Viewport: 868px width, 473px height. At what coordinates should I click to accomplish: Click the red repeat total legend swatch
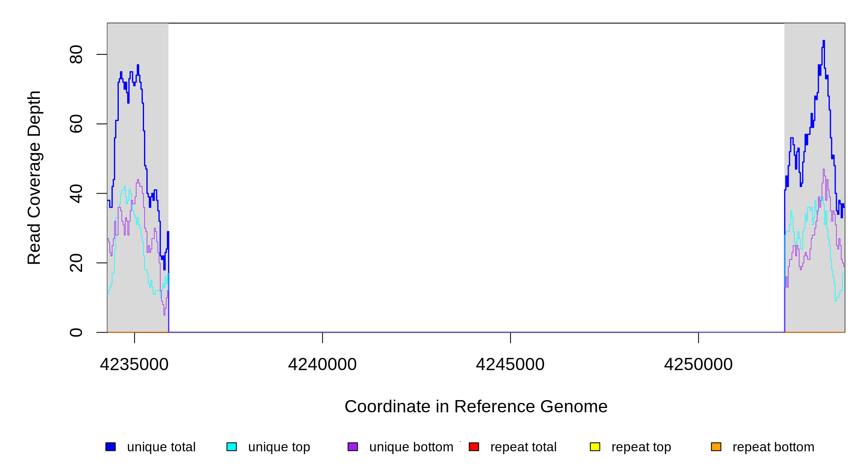pyautogui.click(x=474, y=447)
